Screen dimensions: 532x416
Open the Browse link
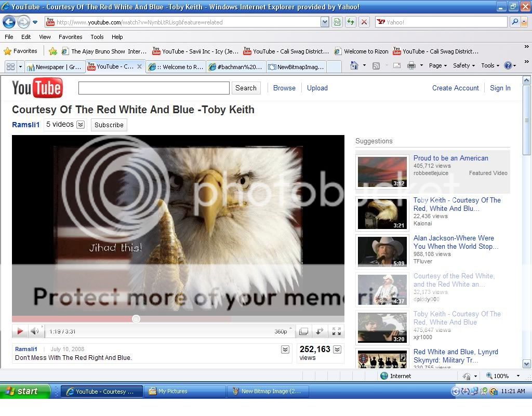284,88
